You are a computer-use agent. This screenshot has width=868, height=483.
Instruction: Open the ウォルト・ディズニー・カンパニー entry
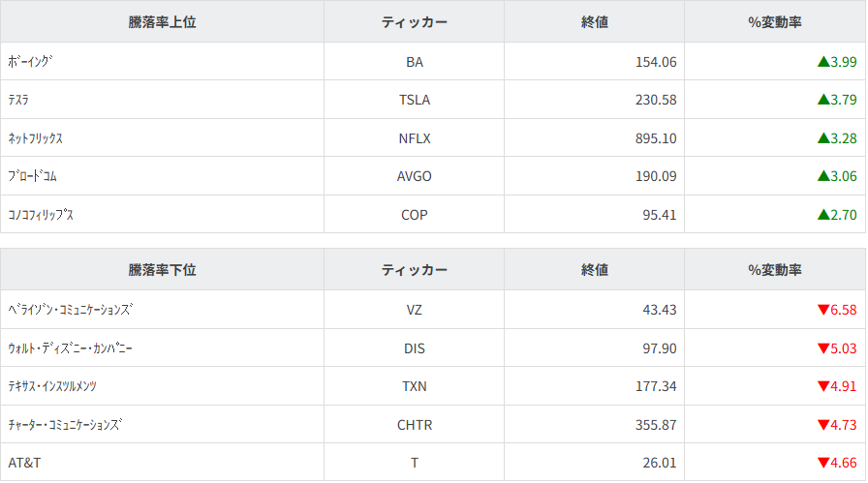(70, 348)
